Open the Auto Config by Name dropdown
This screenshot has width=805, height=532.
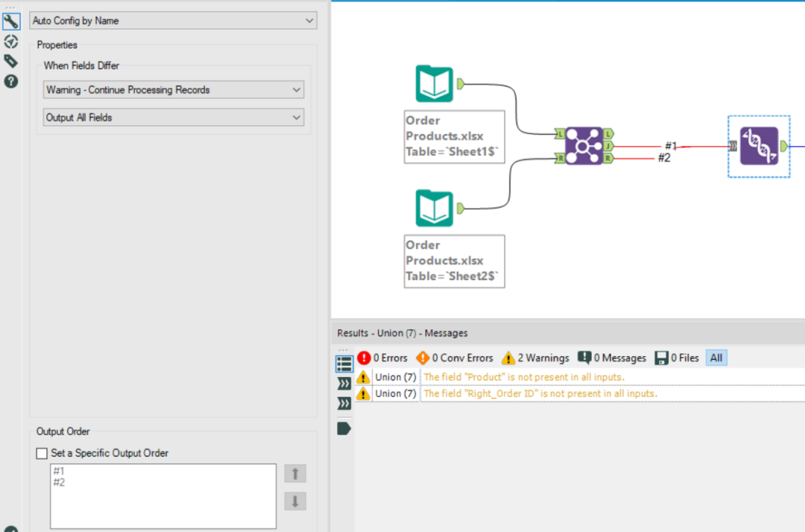(x=310, y=21)
